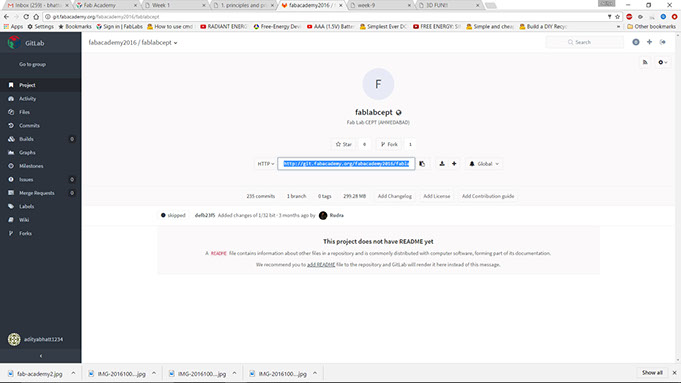Image resolution: width=681 pixels, height=383 pixels.
Task: Click the 1 branch link
Action: [296, 196]
